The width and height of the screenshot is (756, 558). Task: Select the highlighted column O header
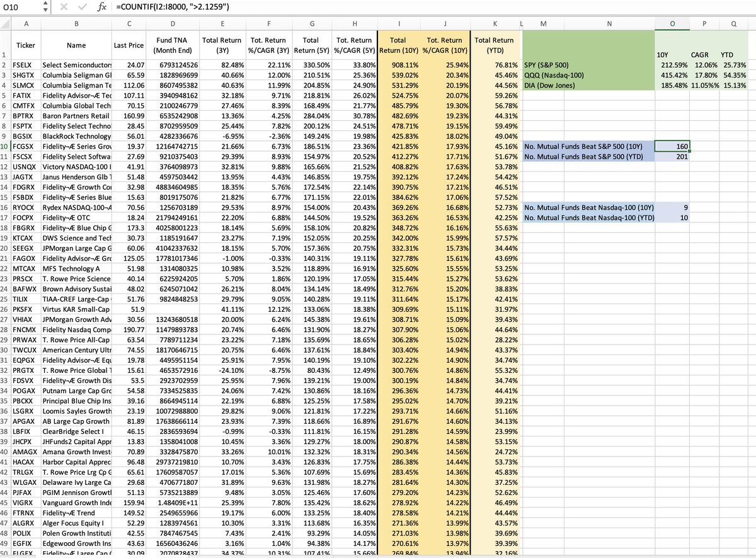pos(672,24)
